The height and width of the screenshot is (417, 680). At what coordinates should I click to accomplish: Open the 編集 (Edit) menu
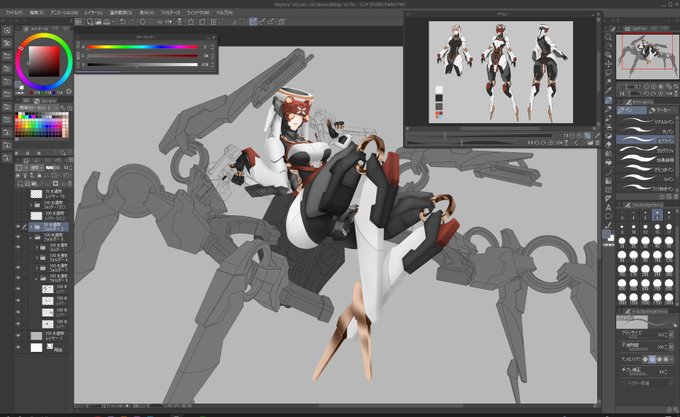pos(36,13)
